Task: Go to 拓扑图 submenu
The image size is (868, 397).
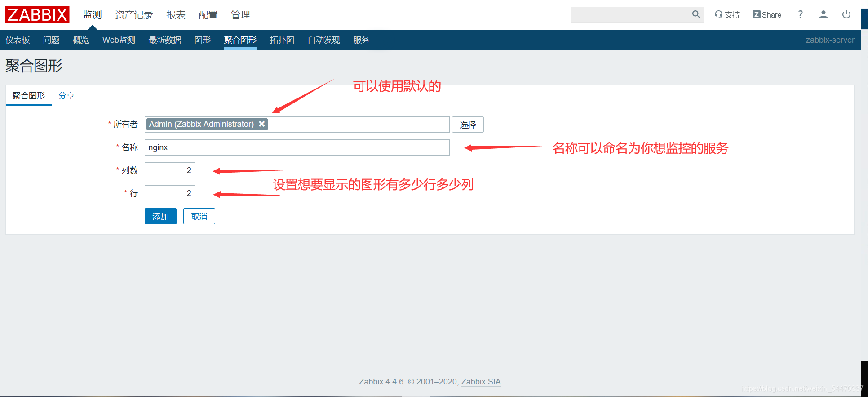Action: click(282, 40)
